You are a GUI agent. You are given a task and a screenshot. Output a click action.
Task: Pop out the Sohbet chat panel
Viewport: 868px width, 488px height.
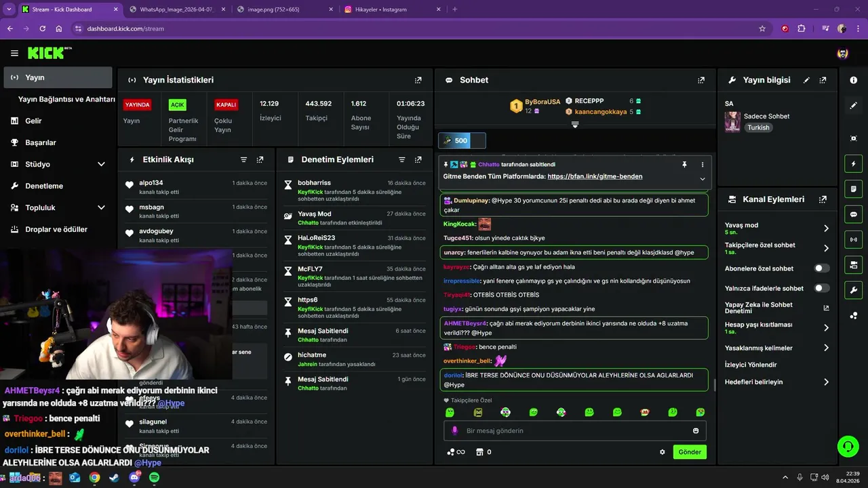click(701, 80)
